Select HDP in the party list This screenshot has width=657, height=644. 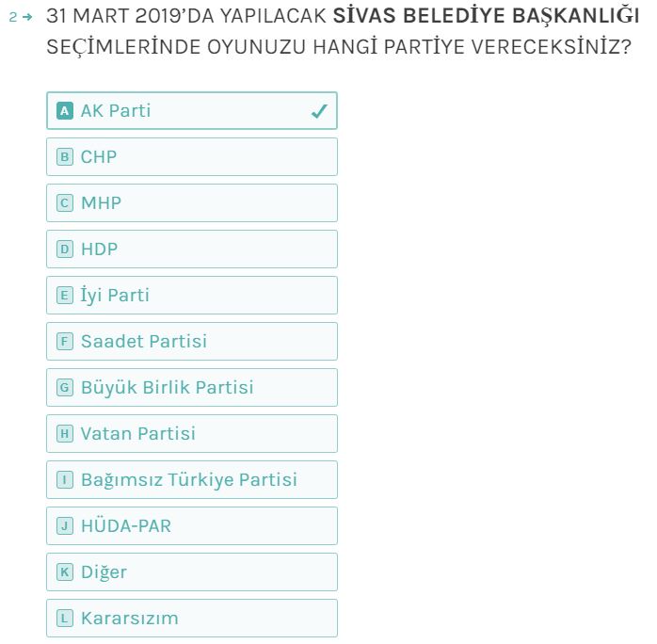point(191,250)
